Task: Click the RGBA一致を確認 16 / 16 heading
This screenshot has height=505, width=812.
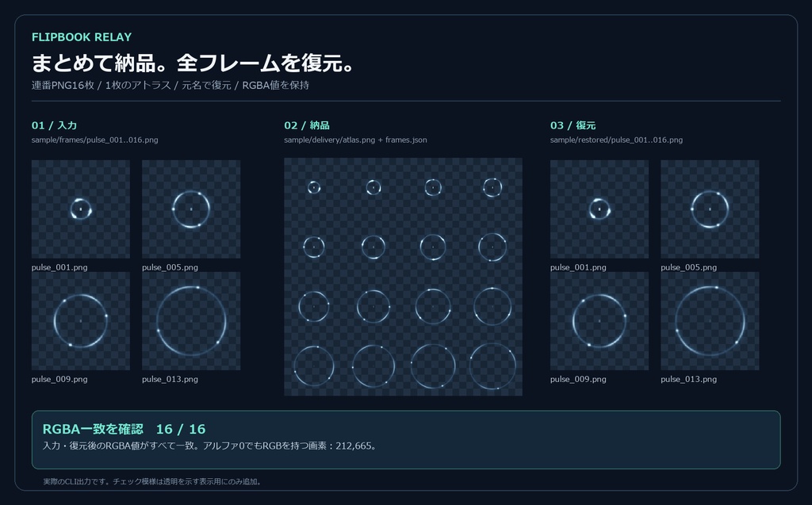Action: [124, 429]
